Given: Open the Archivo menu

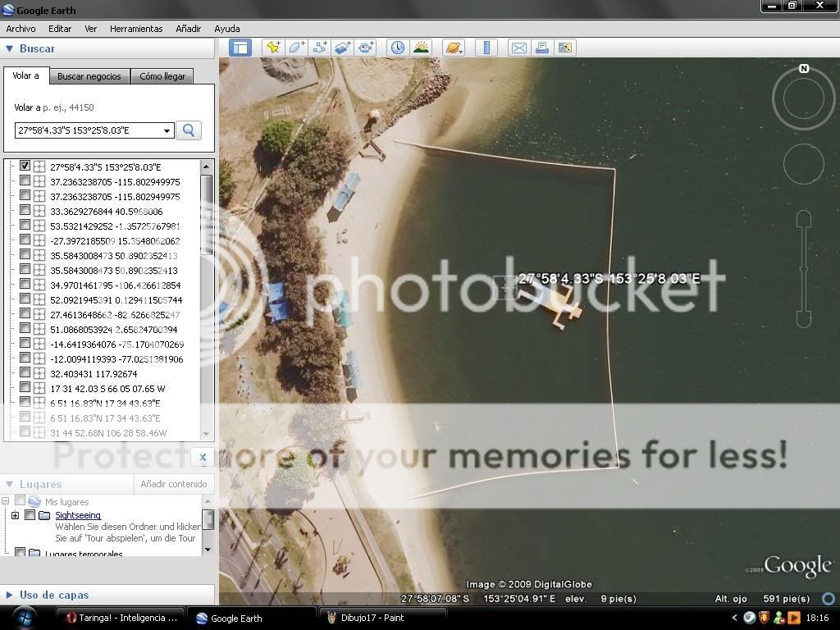Looking at the screenshot, I should coord(21,29).
